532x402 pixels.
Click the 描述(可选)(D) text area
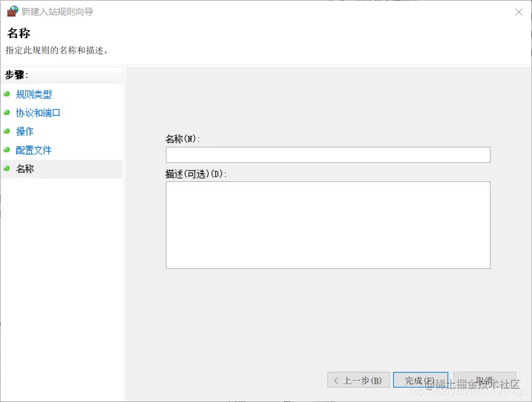tap(327, 225)
